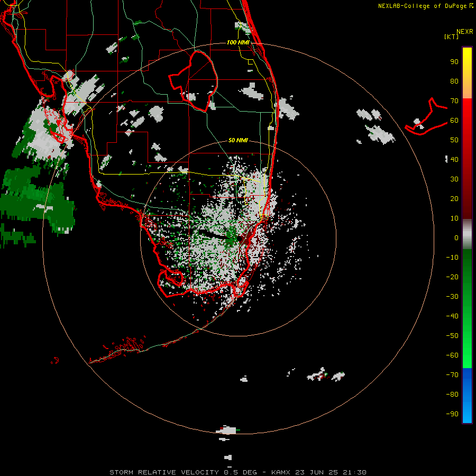Click the 100 NMI range ring label
Screen dimensions: 476x476
click(238, 42)
